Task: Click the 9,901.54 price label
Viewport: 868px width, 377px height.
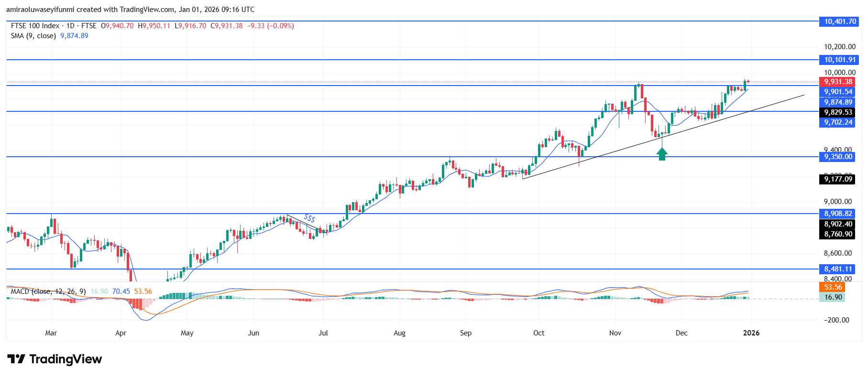Action: pyautogui.click(x=838, y=92)
